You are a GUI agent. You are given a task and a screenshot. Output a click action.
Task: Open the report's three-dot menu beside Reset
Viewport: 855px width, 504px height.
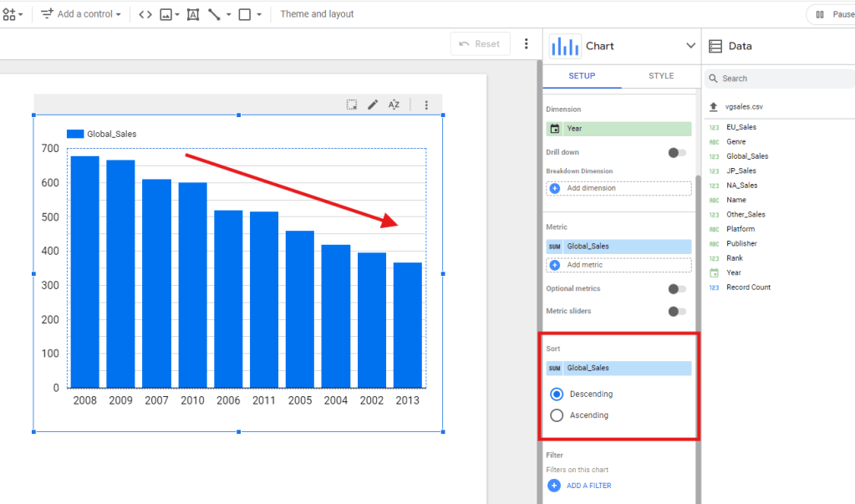526,44
